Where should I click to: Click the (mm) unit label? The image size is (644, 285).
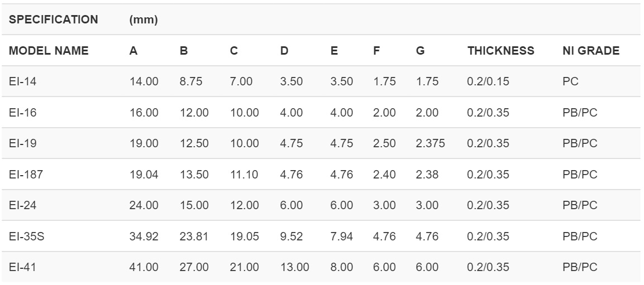point(144,20)
